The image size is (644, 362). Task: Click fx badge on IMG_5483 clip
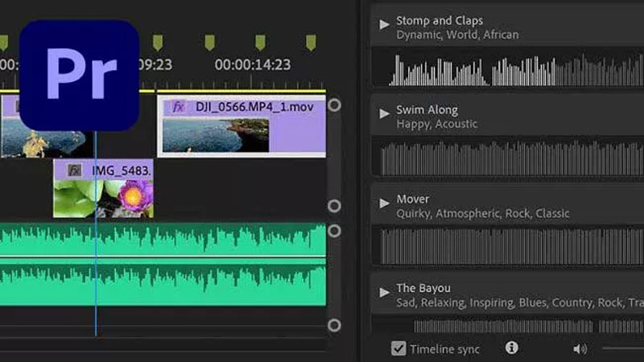(x=75, y=170)
